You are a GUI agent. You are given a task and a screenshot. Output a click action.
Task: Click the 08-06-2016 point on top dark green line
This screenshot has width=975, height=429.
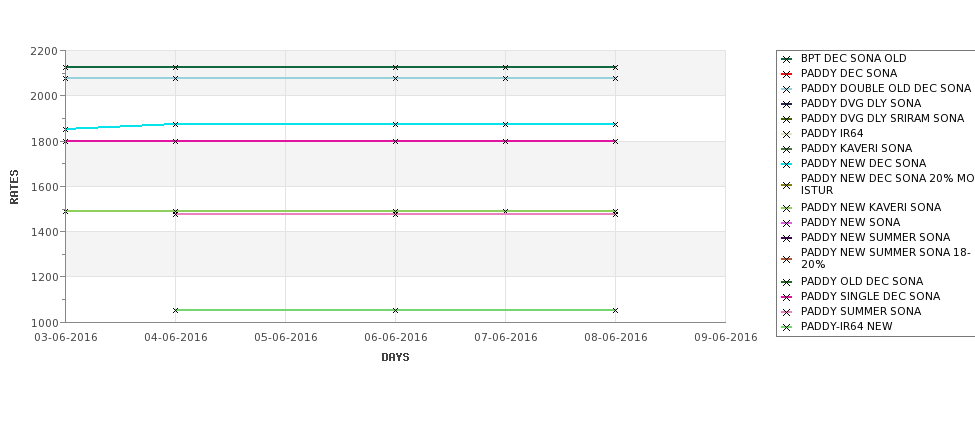point(615,67)
